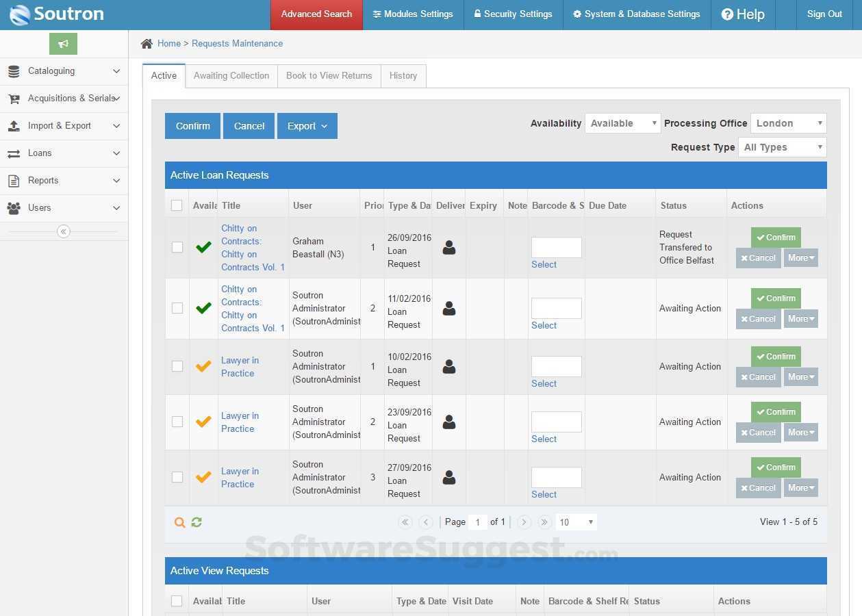
Task: Click the green refresh icon below table
Action: point(197,522)
